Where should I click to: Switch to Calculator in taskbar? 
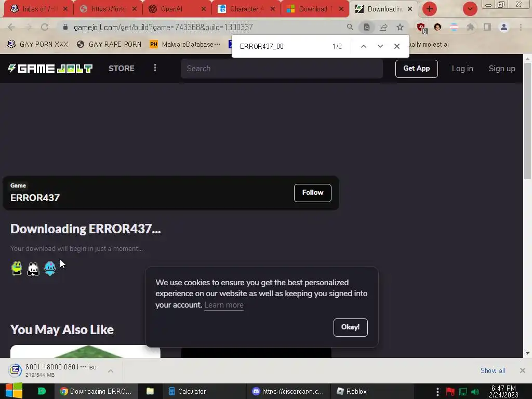[x=204, y=391]
